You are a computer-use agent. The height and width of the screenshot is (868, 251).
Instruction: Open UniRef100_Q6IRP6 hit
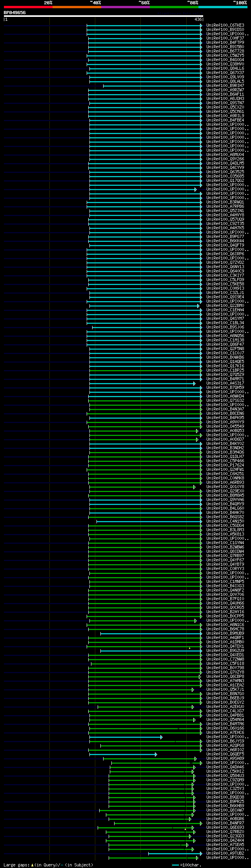point(225,254)
